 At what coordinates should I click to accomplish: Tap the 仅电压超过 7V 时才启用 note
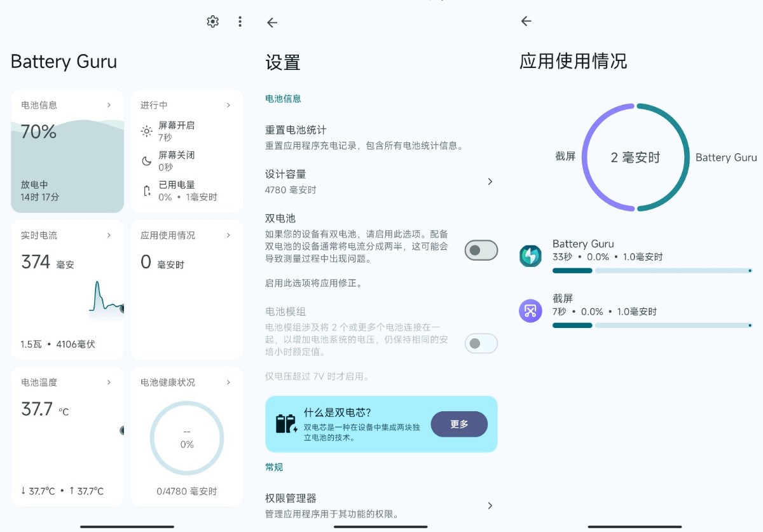(x=317, y=376)
